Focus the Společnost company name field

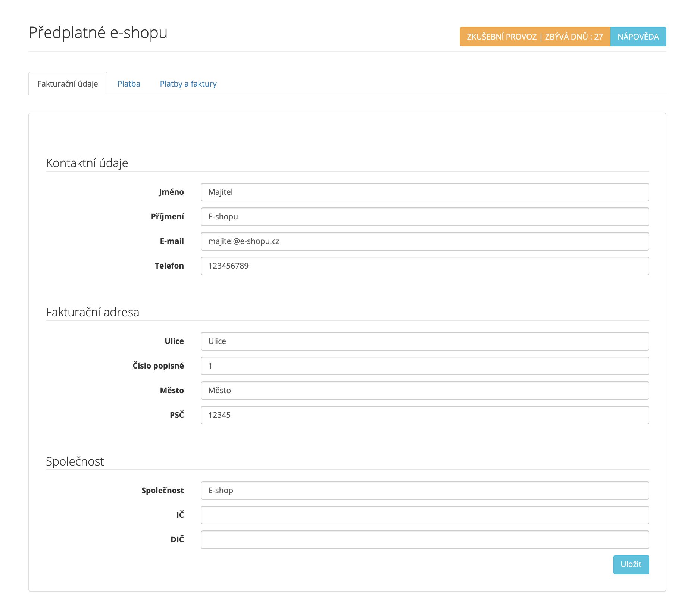425,491
